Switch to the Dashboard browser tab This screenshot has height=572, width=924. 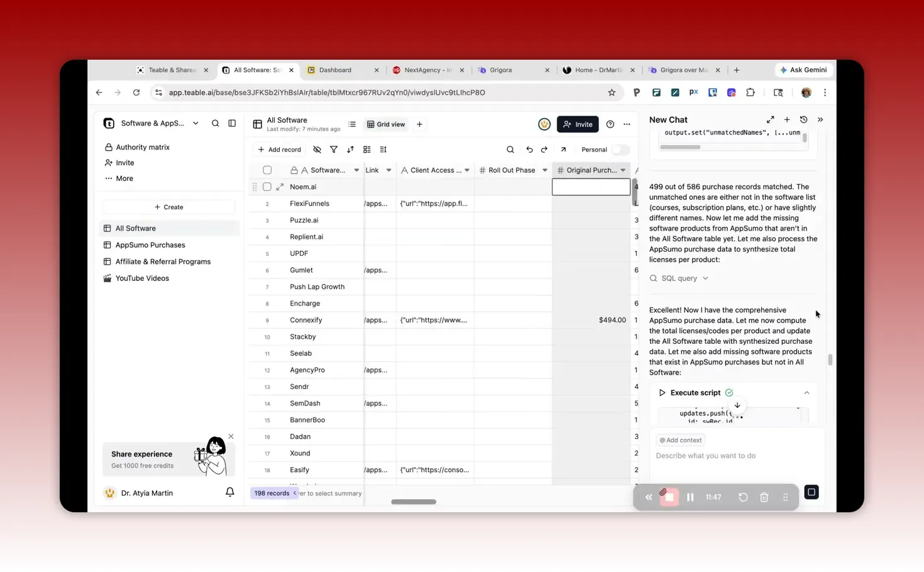pyautogui.click(x=343, y=70)
